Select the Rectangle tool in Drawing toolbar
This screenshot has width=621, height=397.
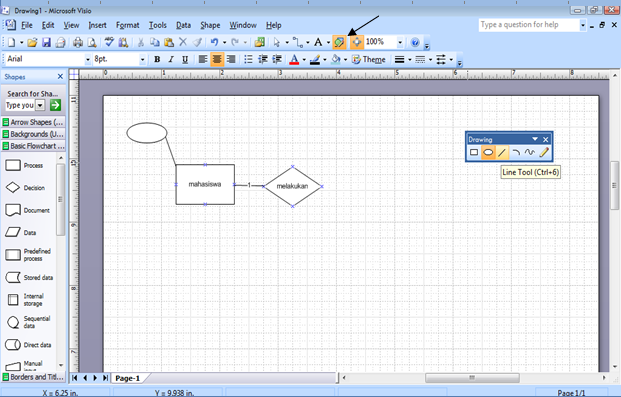coord(474,152)
